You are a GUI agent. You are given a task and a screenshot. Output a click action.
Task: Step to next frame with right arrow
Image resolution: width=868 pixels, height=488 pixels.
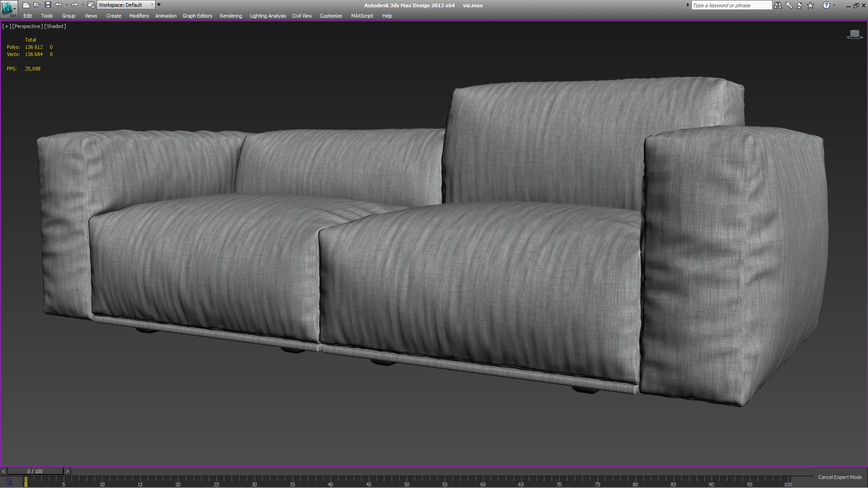tap(67, 471)
